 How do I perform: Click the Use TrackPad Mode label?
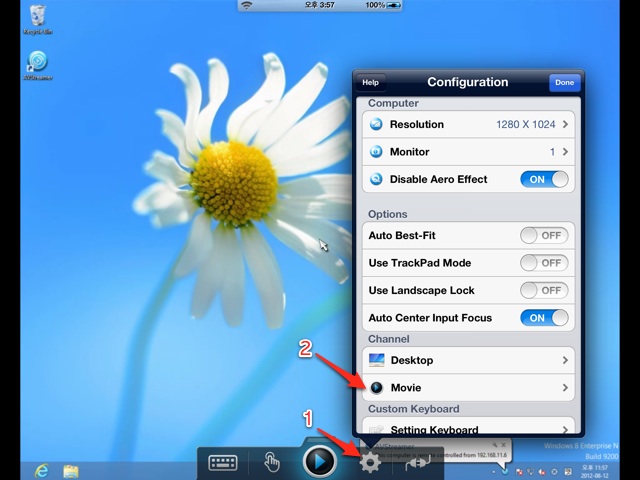[x=420, y=263]
